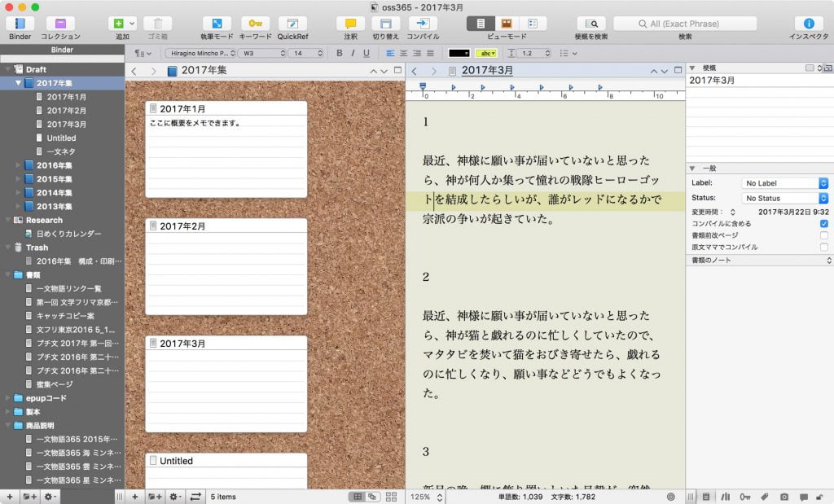Select キャッチコピー案 document
The image size is (834, 504).
point(64,316)
